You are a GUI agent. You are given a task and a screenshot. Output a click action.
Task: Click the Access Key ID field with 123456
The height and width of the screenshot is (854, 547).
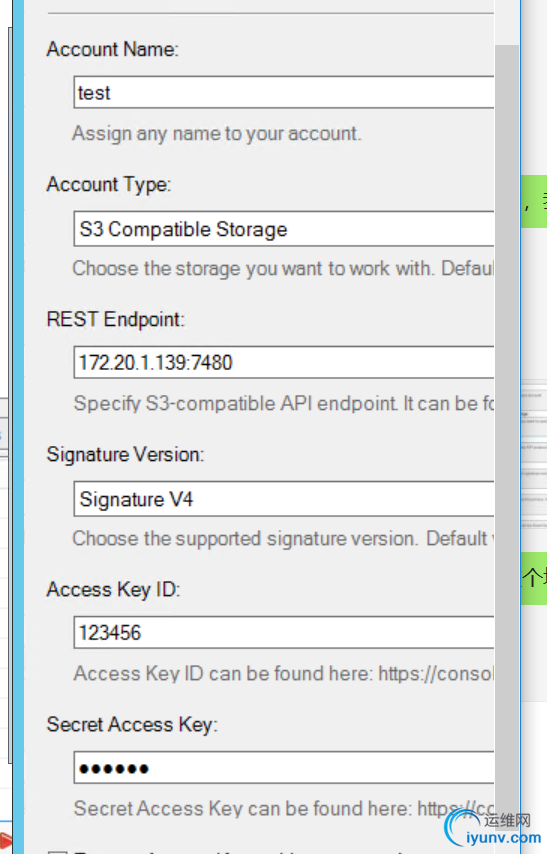pyautogui.click(x=284, y=632)
